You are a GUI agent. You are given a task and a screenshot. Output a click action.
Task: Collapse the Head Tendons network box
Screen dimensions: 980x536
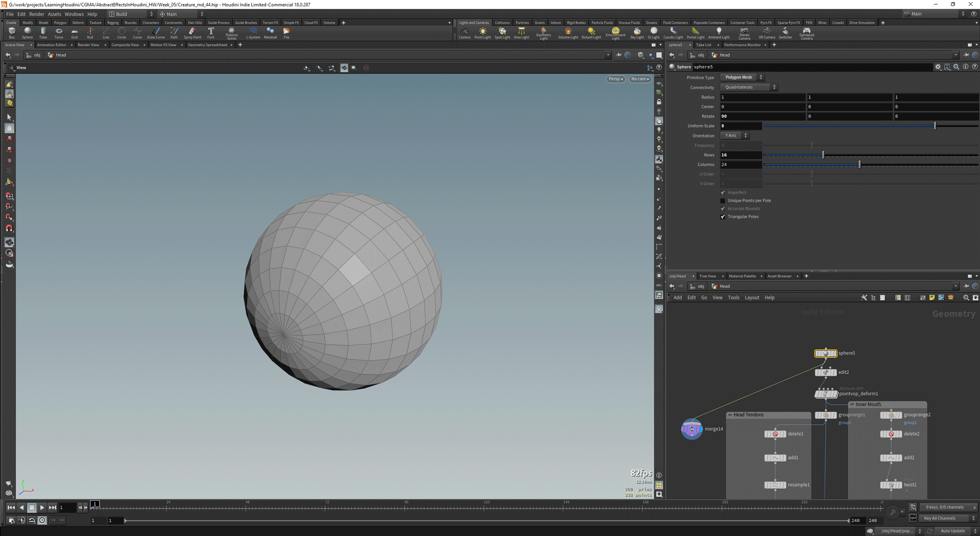click(730, 415)
